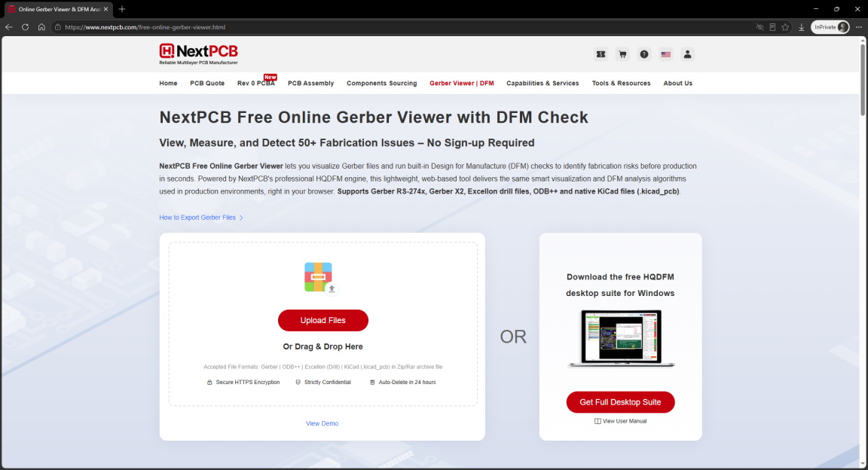This screenshot has width=868, height=470.
Task: Click 'Secure HTTPS Encryption' label
Action: click(243, 382)
